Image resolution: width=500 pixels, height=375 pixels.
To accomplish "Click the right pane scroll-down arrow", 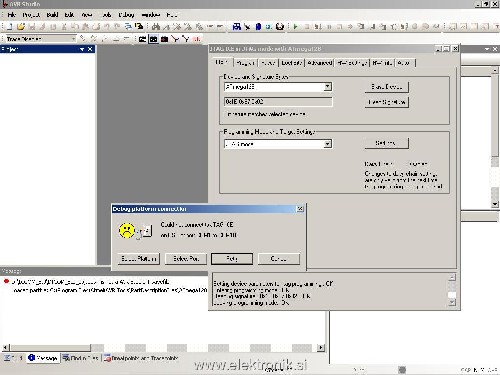I will 495,204.
